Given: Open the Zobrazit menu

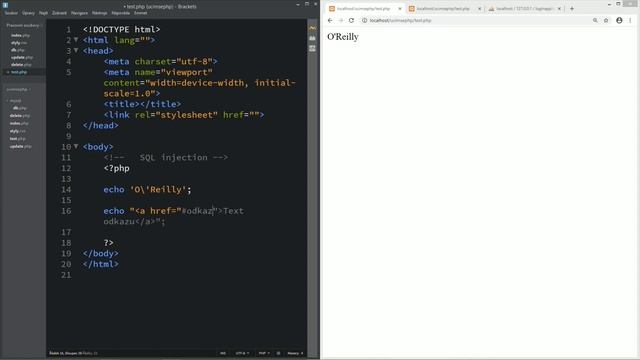Looking at the screenshot, I should 59,13.
